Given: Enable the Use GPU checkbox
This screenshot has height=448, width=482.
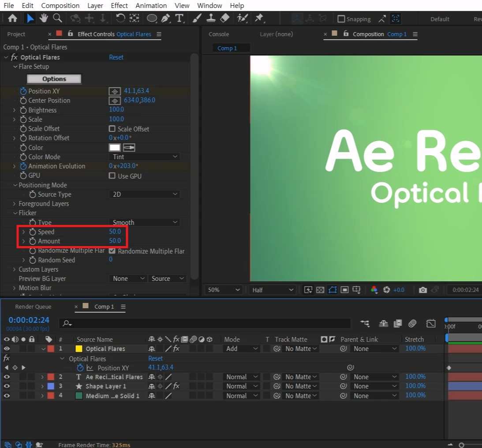Looking at the screenshot, I should coord(112,176).
